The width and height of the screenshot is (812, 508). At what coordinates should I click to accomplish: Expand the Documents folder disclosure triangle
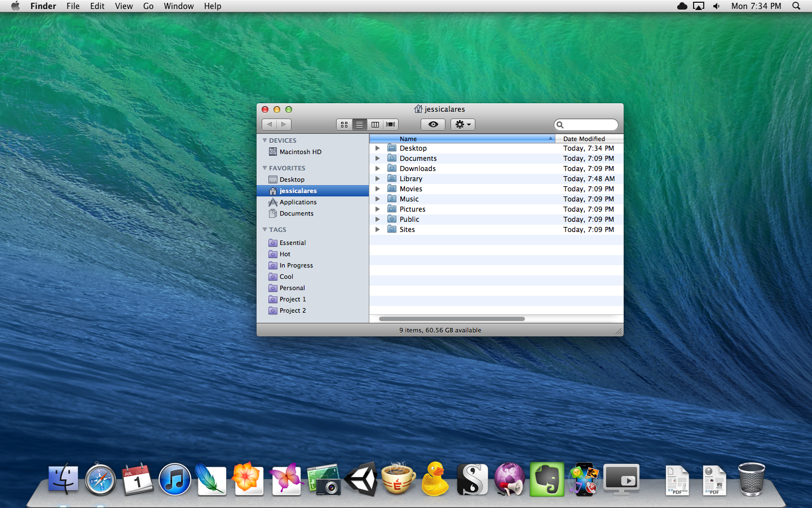click(x=378, y=159)
